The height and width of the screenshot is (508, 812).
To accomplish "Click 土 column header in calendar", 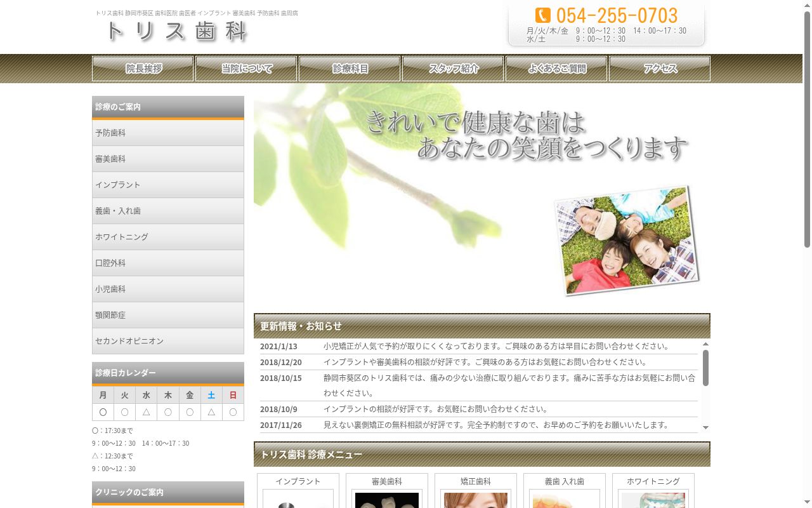I will coord(211,395).
